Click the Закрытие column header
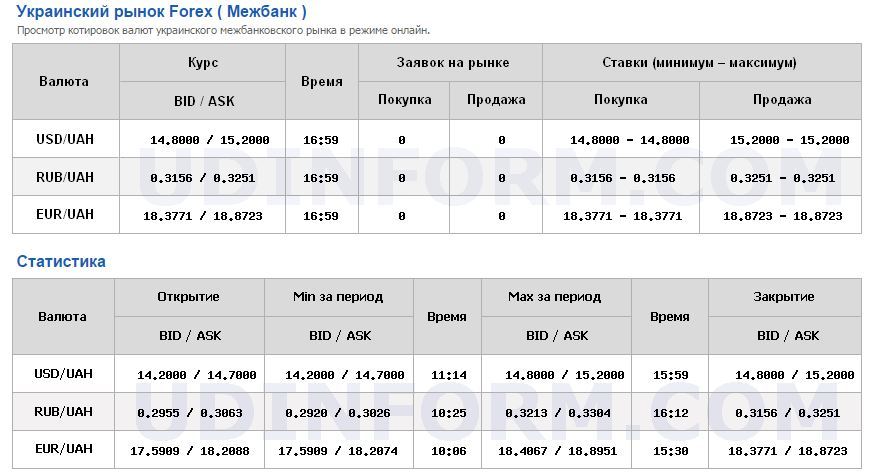The width and height of the screenshot is (871, 476). click(784, 297)
